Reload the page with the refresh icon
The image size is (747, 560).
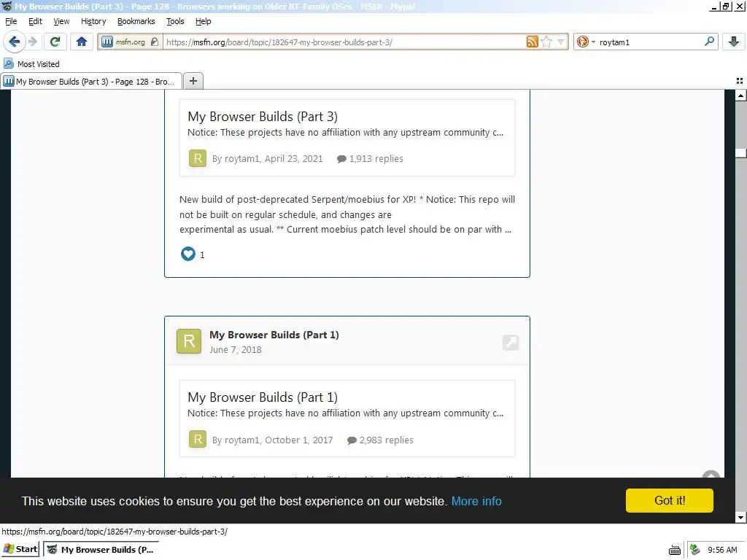click(55, 42)
